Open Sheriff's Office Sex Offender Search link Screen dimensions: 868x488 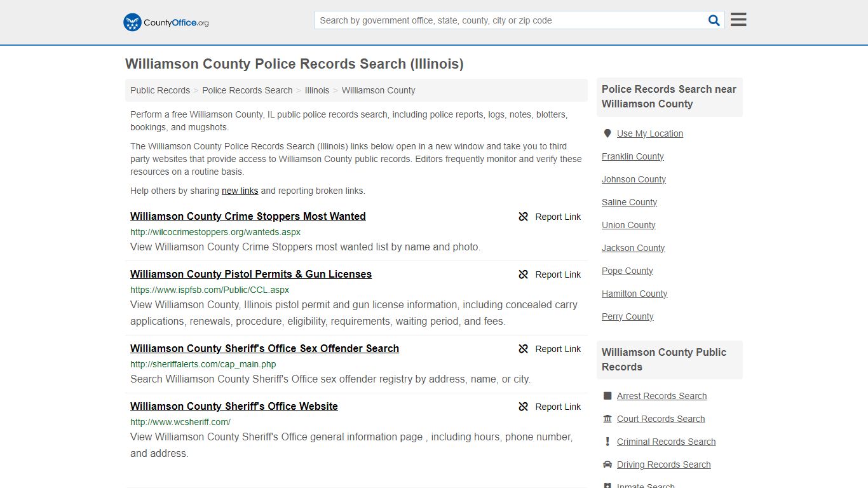[x=264, y=348]
